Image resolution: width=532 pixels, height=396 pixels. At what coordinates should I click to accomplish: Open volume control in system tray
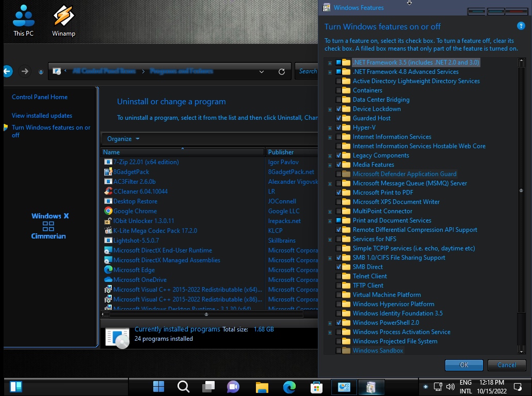(450, 387)
